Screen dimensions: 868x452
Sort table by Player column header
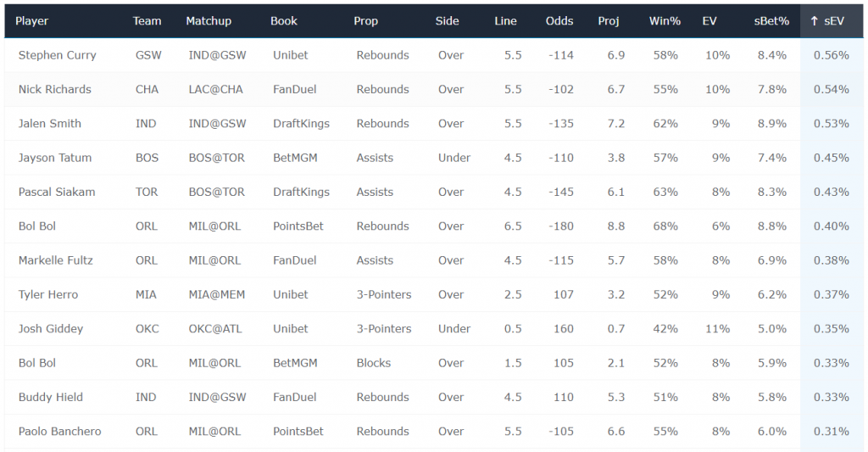click(x=31, y=21)
